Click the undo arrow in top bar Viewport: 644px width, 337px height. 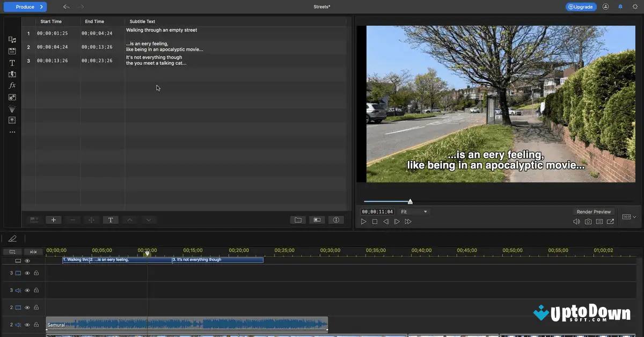66,7
